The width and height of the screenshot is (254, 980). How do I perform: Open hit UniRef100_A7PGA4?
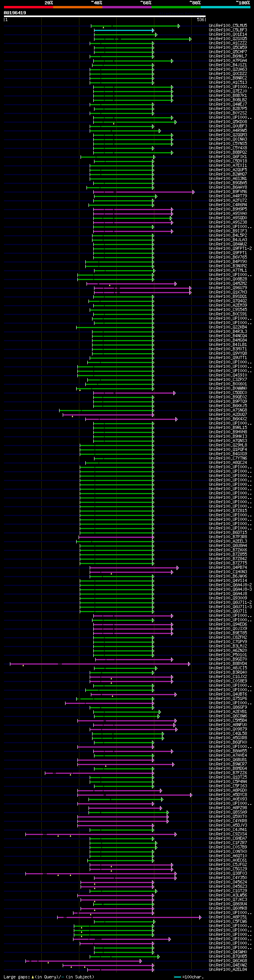tap(228, 61)
